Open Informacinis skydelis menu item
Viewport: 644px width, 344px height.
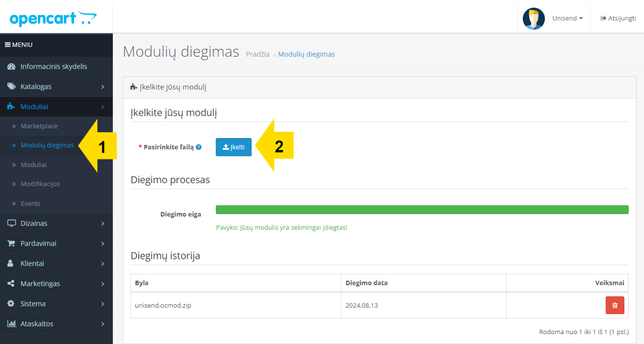pos(56,67)
